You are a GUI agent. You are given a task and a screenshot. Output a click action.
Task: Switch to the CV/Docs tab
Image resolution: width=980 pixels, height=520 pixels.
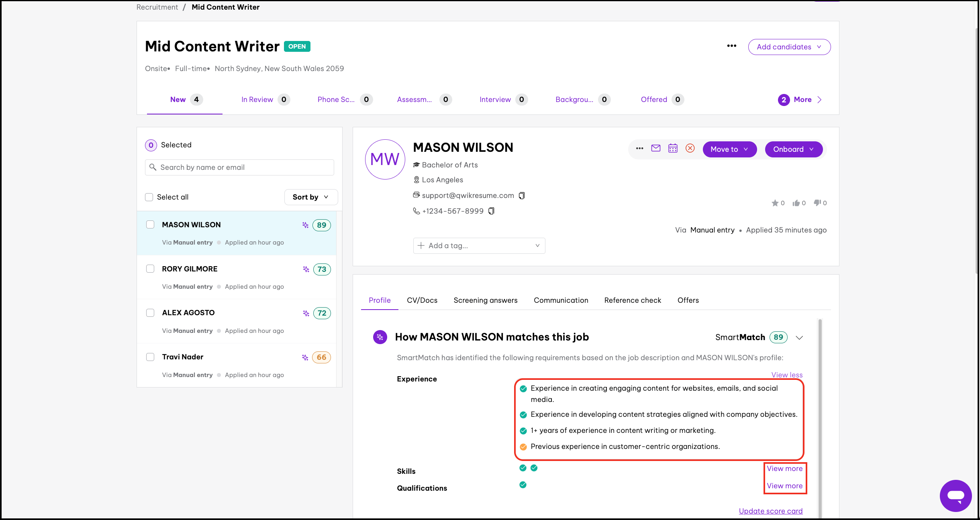(422, 300)
